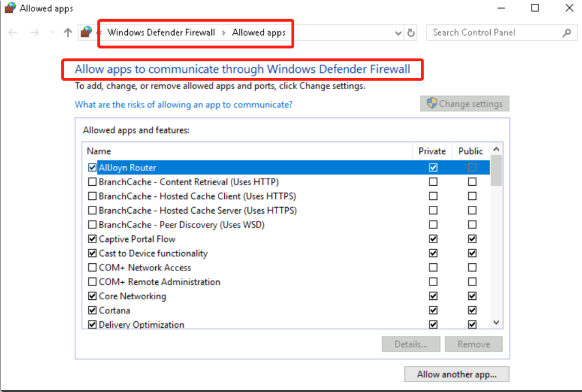Image resolution: width=582 pixels, height=392 pixels.
Task: Enable BranchCache - Peer Discovery checkbox
Action: tap(92, 225)
